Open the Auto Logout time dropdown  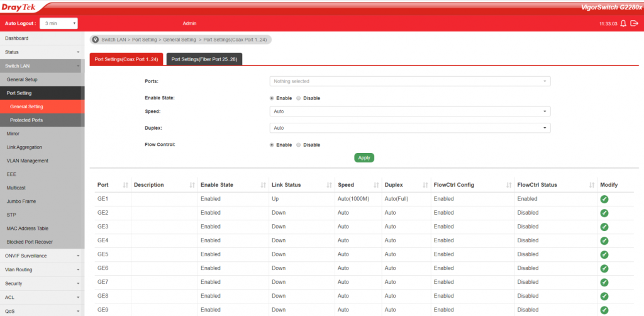coord(58,23)
